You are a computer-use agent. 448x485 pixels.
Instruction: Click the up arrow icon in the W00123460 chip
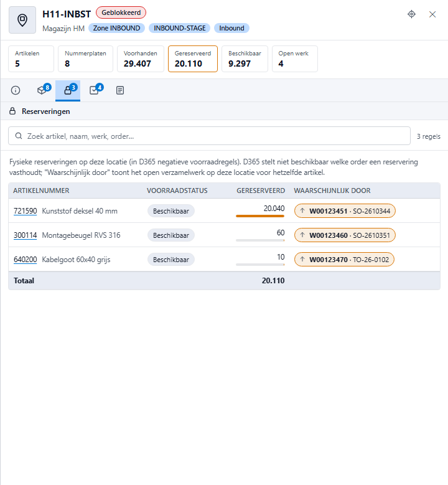(x=302, y=235)
